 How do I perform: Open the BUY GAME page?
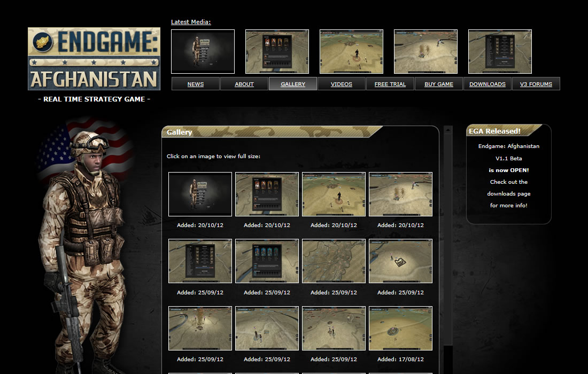pos(439,84)
